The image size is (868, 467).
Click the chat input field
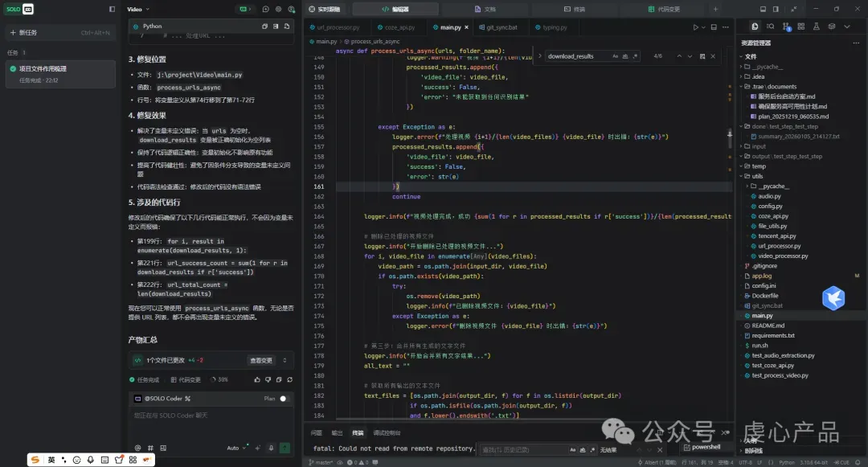pyautogui.click(x=211, y=423)
